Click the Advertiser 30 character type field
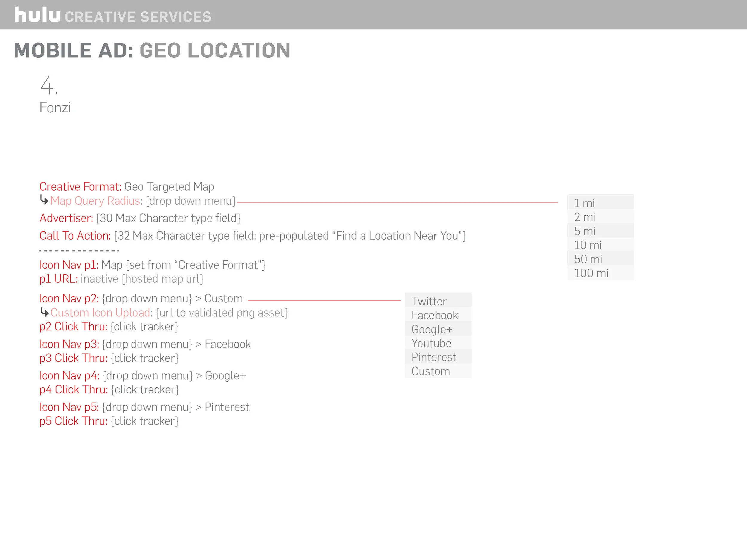The height and width of the screenshot is (560, 747). click(x=168, y=218)
